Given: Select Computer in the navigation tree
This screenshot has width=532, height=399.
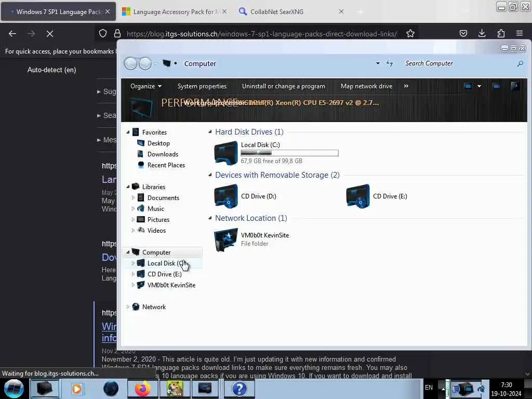Looking at the screenshot, I should pyautogui.click(x=156, y=252).
